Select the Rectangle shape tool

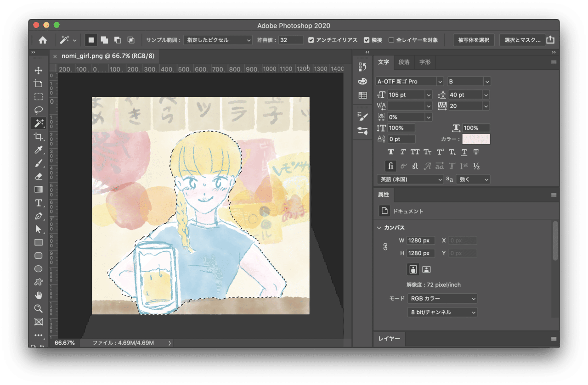[39, 242]
